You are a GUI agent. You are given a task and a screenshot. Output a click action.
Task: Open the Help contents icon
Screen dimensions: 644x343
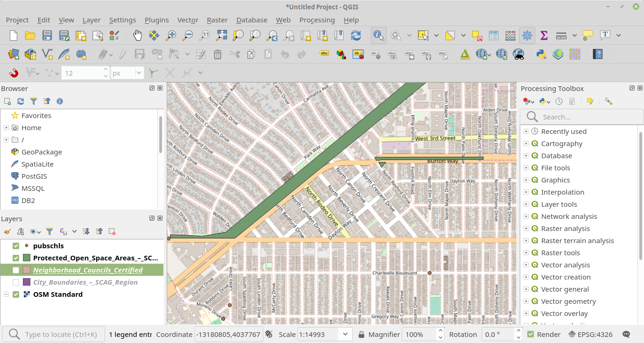[x=598, y=54]
